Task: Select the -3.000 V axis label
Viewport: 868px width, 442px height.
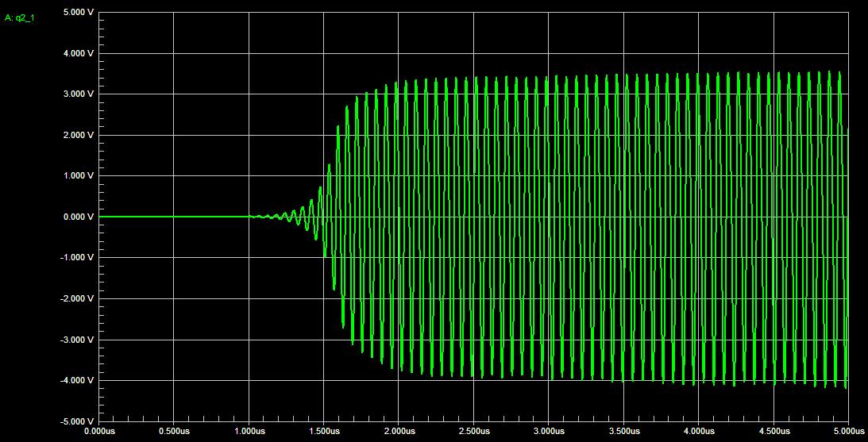Action: (77, 340)
